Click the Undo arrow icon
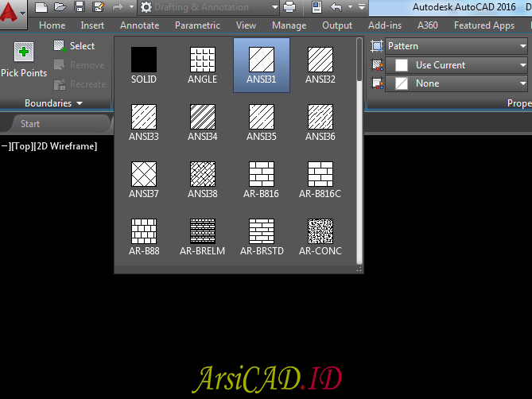This screenshot has height=399, width=532. point(336,7)
